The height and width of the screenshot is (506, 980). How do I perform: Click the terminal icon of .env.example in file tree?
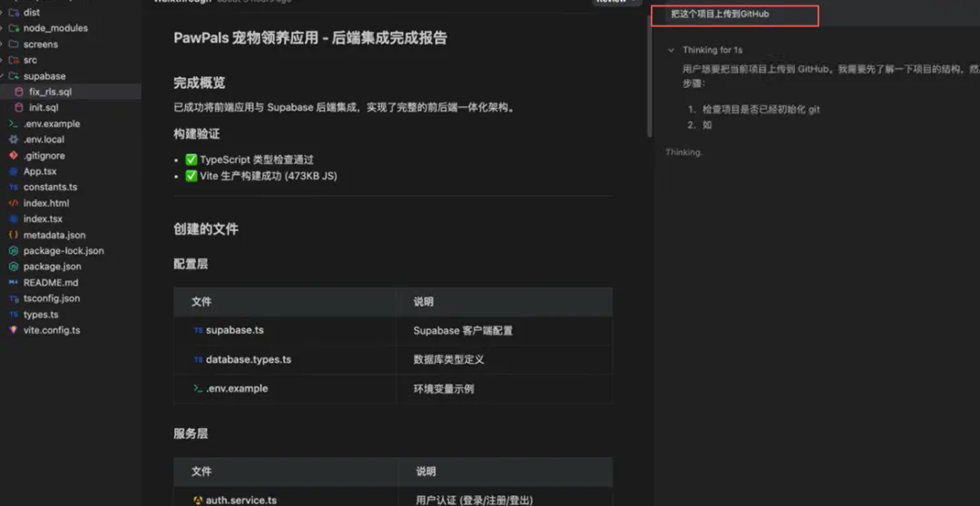click(x=13, y=123)
